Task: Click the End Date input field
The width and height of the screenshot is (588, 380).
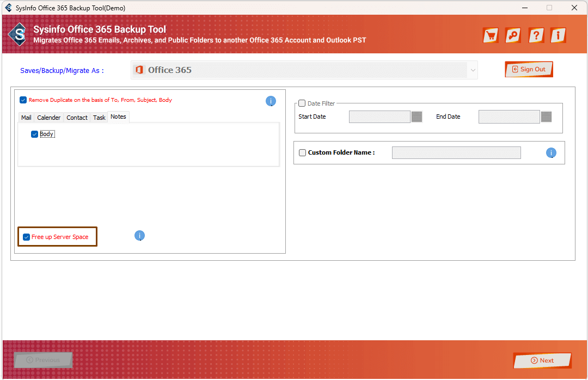Action: (509, 117)
